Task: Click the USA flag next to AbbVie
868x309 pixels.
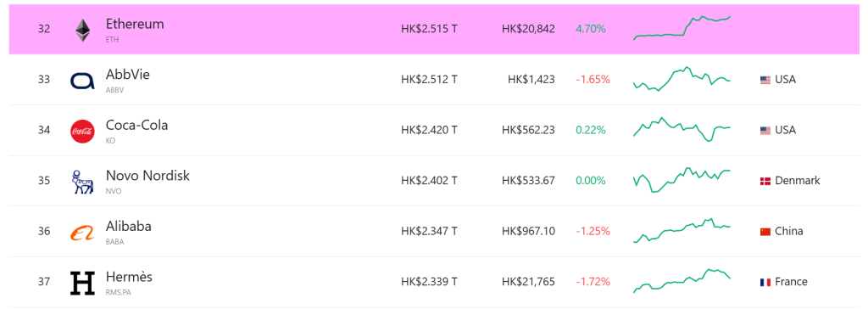Action: tap(765, 80)
